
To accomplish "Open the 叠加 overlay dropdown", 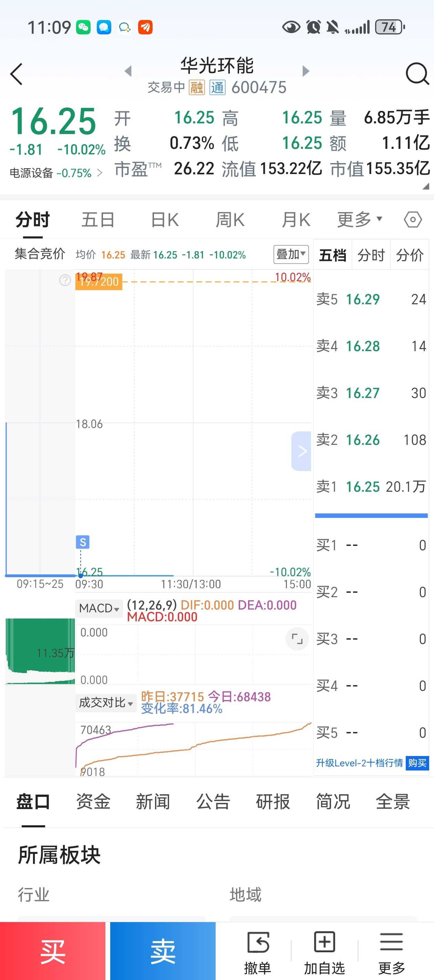I will [x=291, y=254].
